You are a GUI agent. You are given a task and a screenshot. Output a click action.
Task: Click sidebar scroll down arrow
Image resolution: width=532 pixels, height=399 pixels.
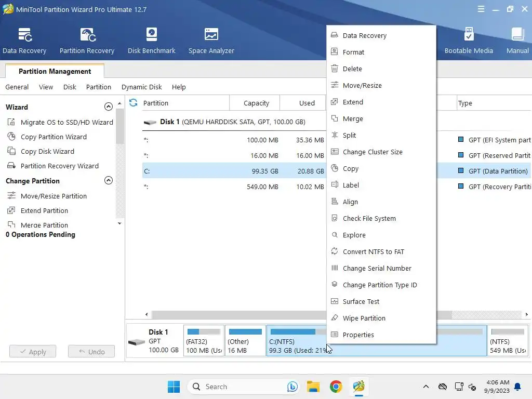119,223
